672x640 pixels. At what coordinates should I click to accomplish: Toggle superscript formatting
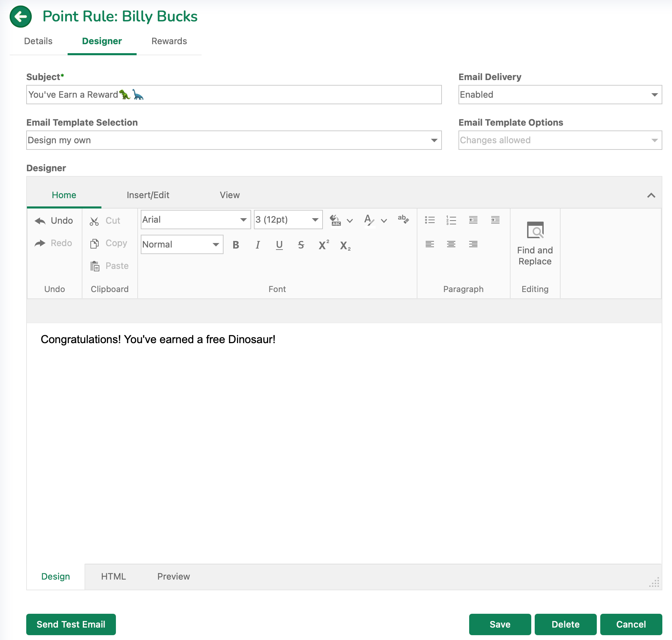(x=324, y=245)
